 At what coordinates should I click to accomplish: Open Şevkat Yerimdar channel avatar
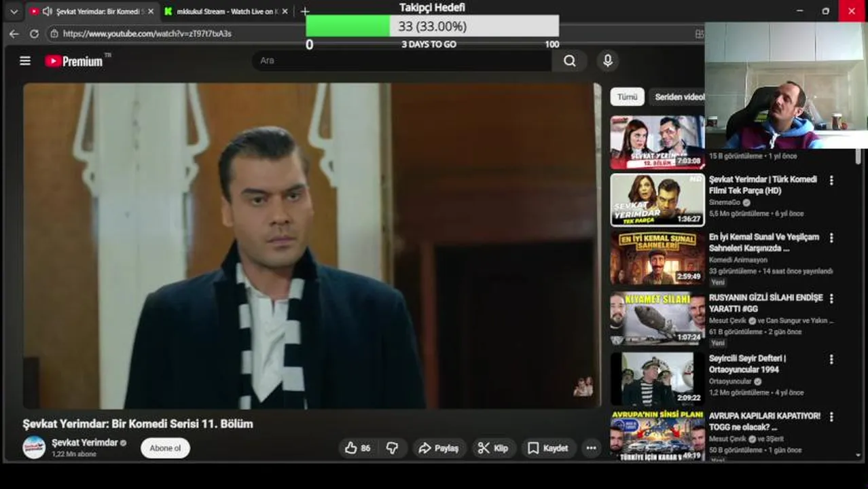point(34,448)
